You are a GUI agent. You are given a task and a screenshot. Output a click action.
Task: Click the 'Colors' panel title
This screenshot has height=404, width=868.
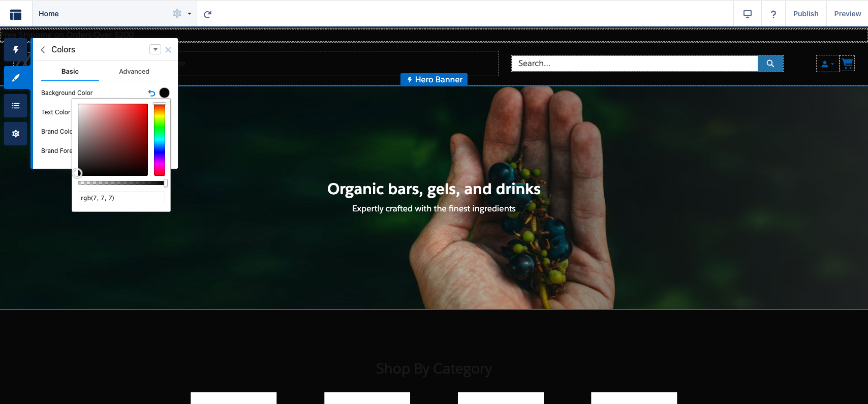click(x=63, y=49)
